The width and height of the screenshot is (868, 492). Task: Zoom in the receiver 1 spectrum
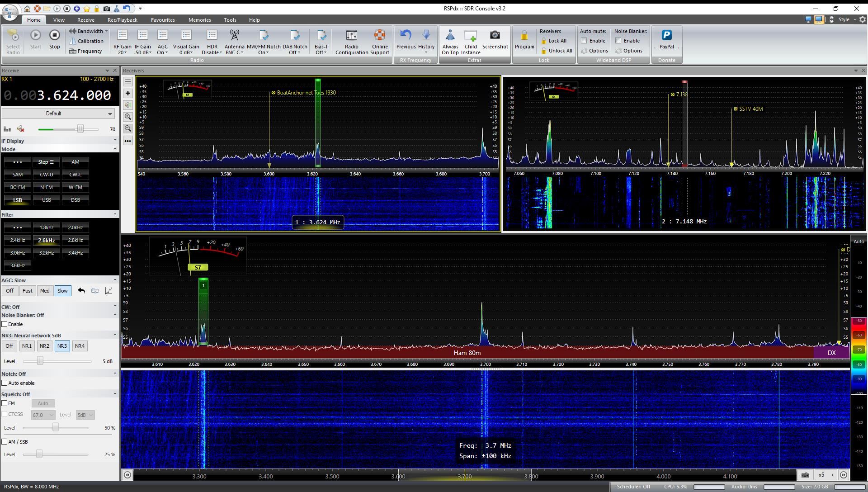pos(128,117)
